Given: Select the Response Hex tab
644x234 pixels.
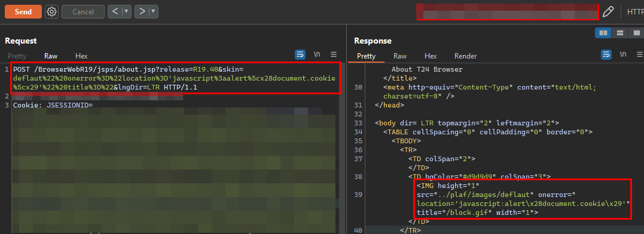Looking at the screenshot, I should (431, 56).
